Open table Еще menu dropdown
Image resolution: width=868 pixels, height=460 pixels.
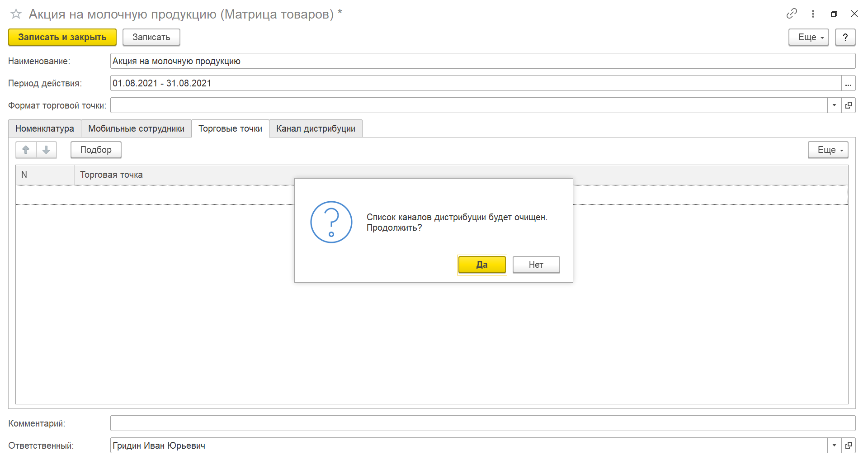point(828,150)
